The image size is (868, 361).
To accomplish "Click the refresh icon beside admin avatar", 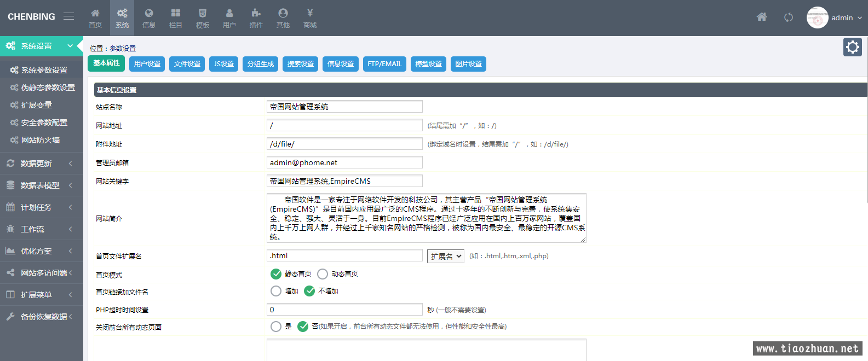I will [788, 18].
